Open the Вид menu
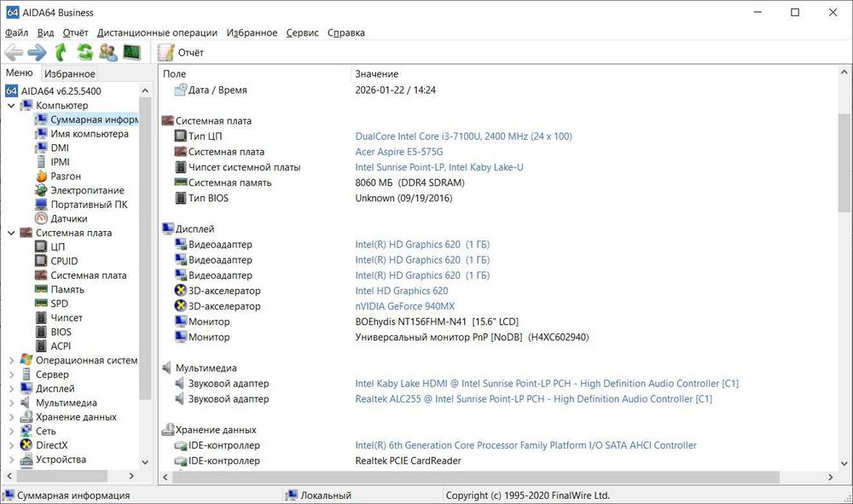Screen dimensions: 853x504 coord(46,32)
